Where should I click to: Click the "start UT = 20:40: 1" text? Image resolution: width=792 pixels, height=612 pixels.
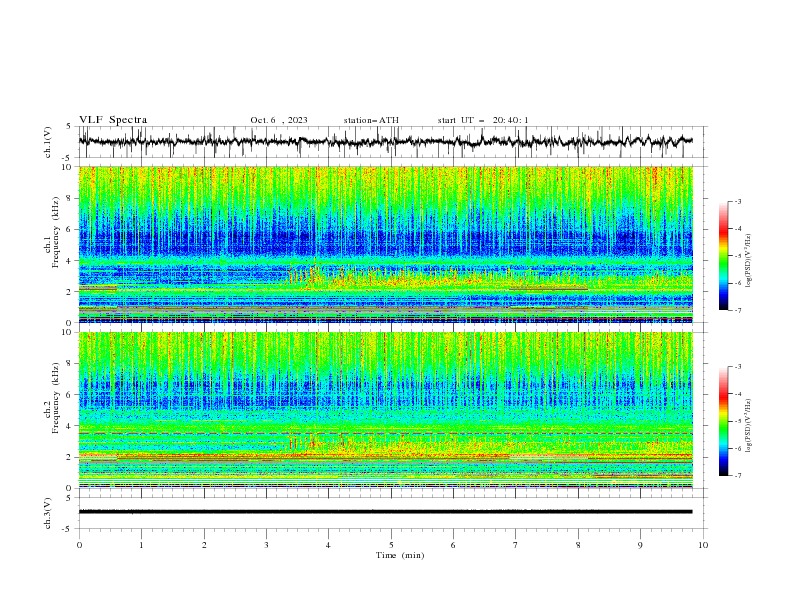[x=483, y=120]
